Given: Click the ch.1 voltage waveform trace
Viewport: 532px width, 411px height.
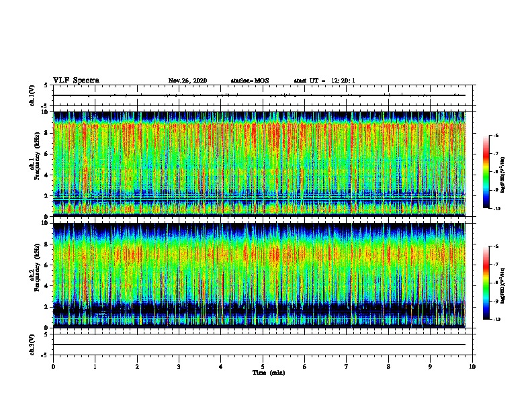Looking at the screenshot, I should click(x=259, y=95).
